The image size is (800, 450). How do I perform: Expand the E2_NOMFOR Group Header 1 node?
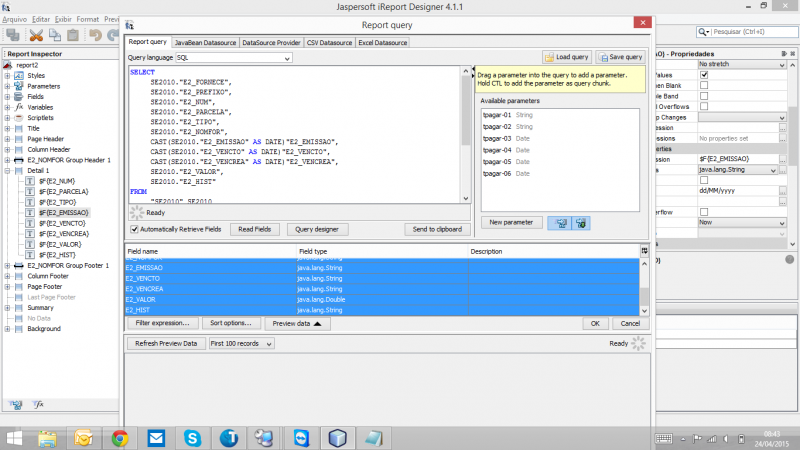click(x=7, y=160)
